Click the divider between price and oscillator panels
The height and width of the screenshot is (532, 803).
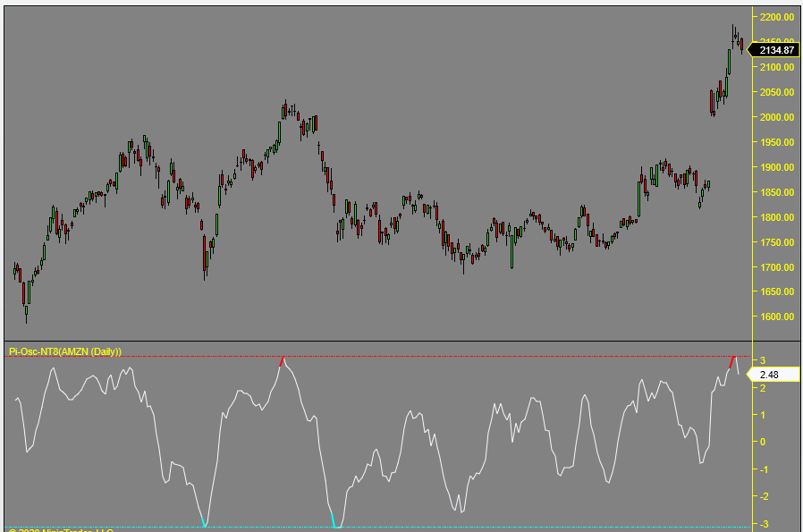point(376,342)
